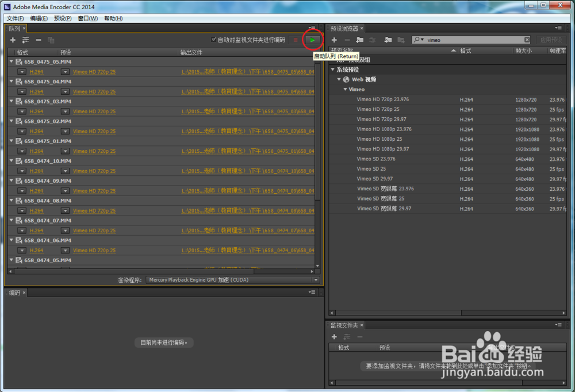Click the output file path for 658_0474_09.MP4

pos(248,191)
